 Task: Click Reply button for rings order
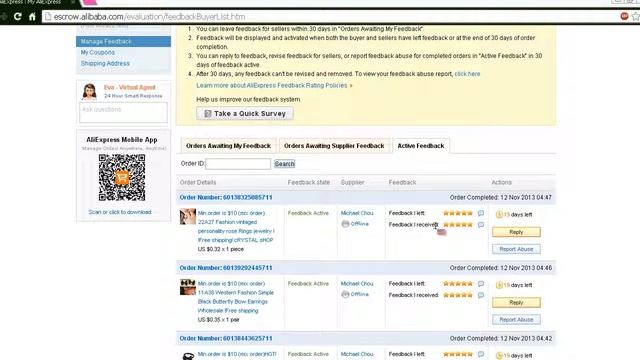(x=516, y=232)
